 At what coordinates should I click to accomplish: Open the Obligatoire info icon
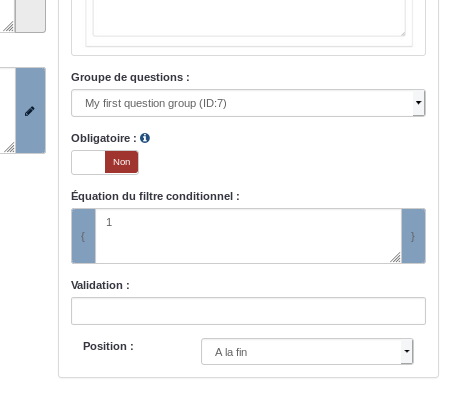145,138
